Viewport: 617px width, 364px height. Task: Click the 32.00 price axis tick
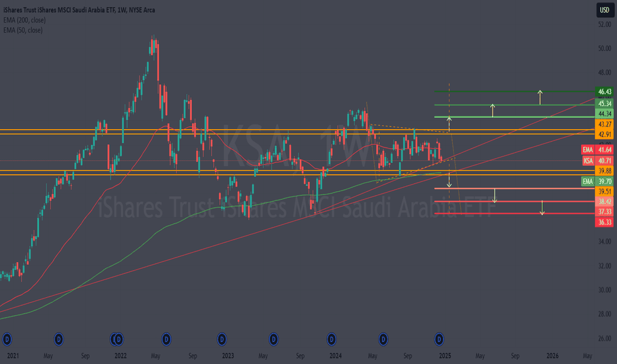point(604,266)
